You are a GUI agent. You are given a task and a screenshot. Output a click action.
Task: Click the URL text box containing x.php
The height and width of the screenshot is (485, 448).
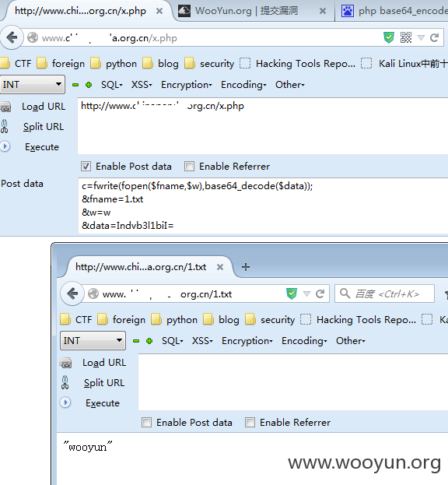263,126
